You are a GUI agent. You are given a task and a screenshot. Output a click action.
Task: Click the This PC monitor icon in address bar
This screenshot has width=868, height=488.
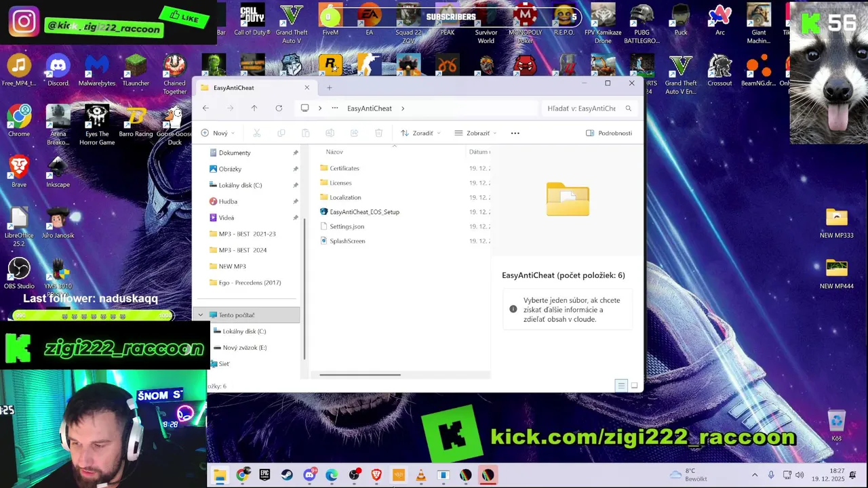305,108
